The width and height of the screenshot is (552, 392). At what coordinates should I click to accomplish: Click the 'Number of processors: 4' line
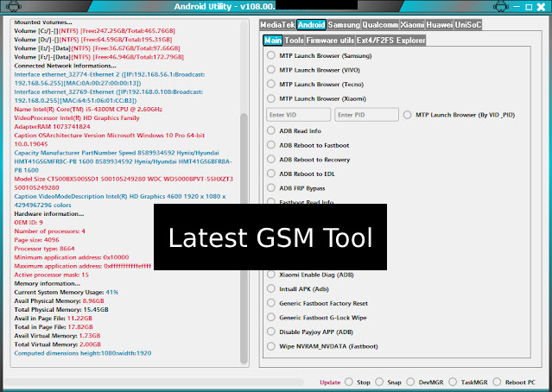tap(49, 231)
